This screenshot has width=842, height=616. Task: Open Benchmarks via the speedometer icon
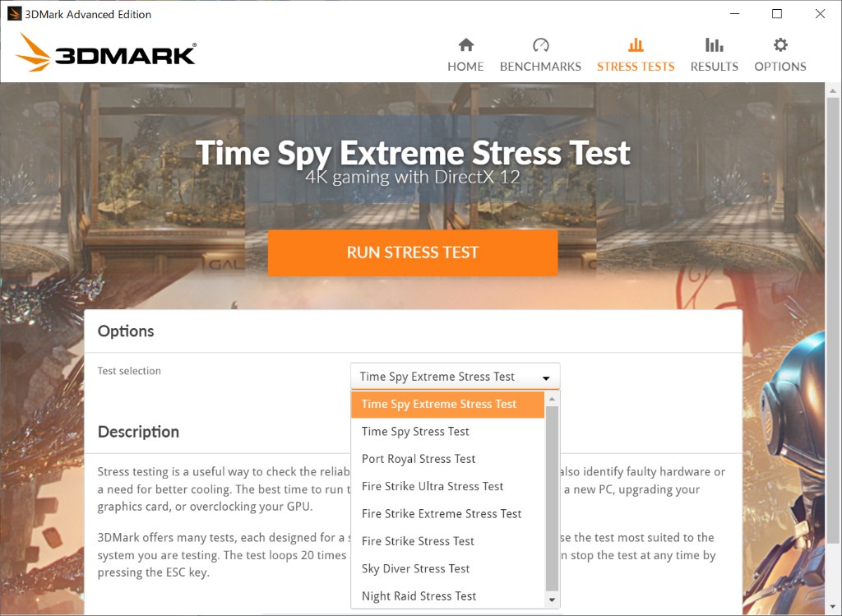540,45
